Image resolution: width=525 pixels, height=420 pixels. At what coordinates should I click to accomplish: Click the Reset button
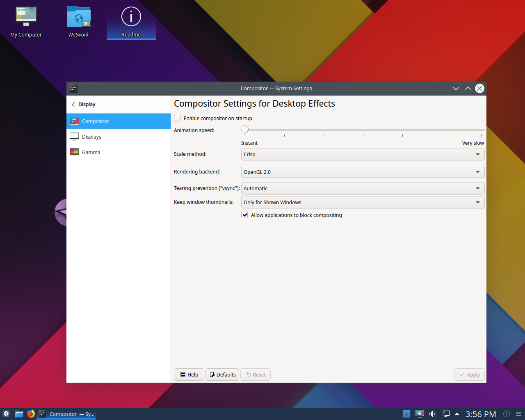[x=256, y=374]
